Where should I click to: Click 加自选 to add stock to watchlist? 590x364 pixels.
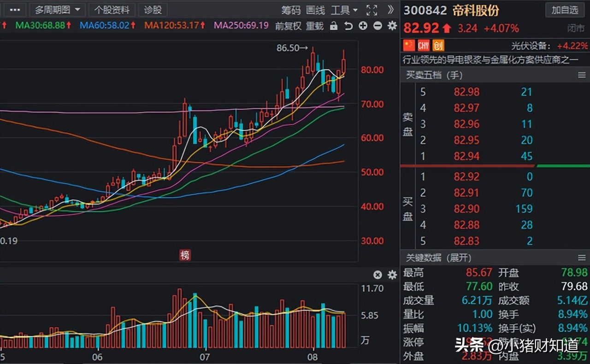pyautogui.click(x=565, y=10)
